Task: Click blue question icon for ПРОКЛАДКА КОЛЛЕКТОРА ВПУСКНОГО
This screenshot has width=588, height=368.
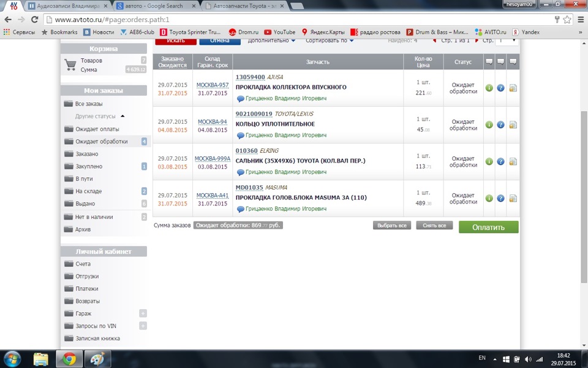Action: [x=500, y=88]
